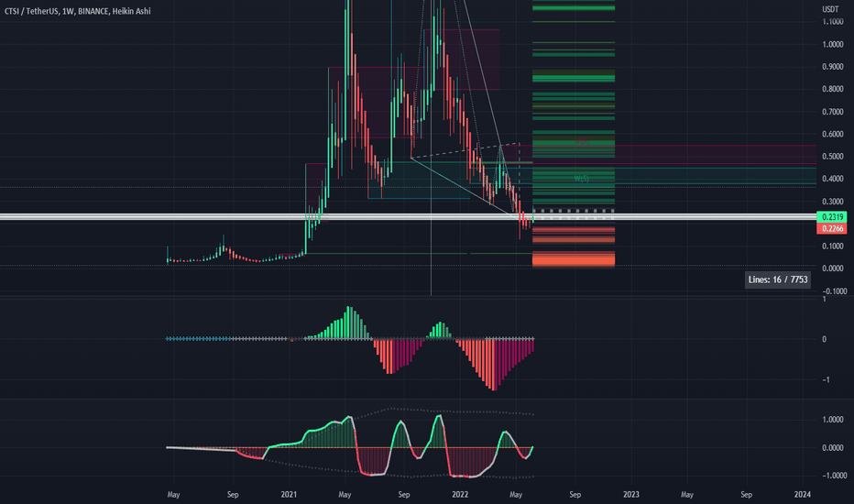Click the 0.4000 price axis label
854x504 pixels.
pos(833,179)
